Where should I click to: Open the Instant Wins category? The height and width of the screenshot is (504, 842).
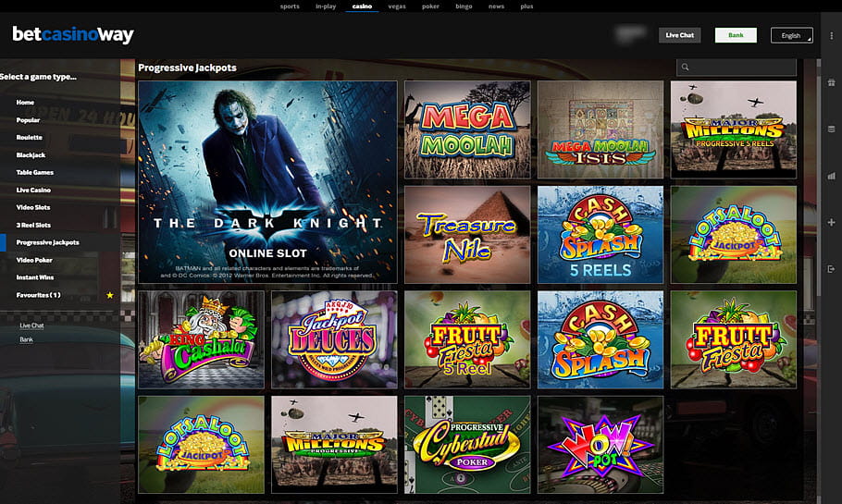[x=35, y=277]
